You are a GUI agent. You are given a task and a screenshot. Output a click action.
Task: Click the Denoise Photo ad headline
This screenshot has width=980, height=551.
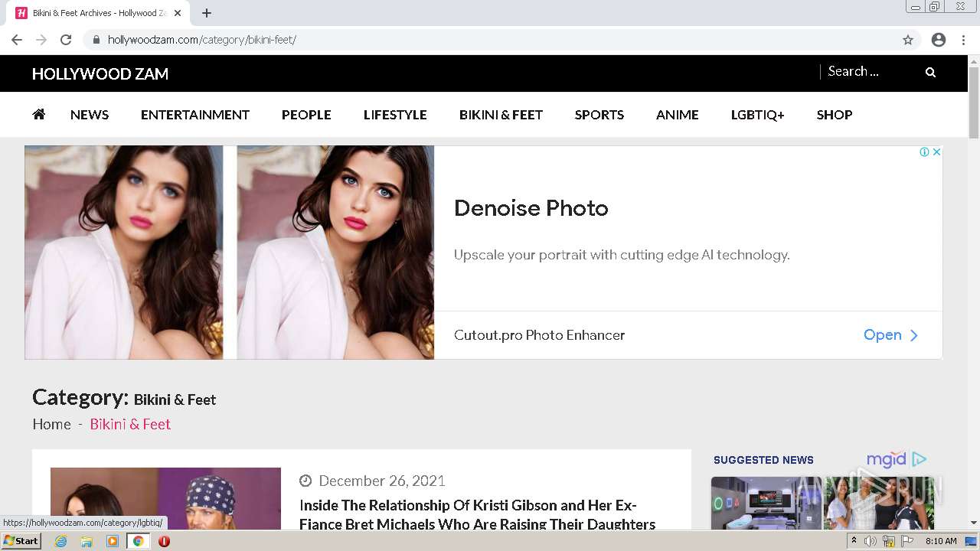(x=531, y=208)
